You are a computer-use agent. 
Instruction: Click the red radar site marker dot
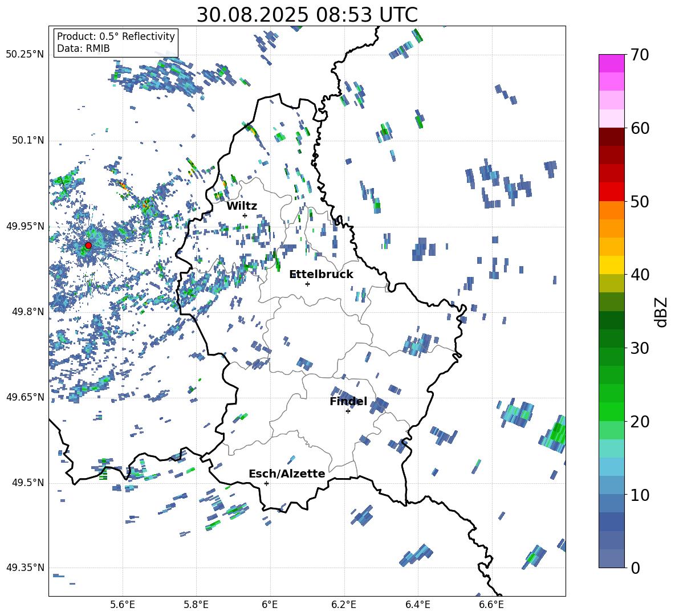click(88, 246)
